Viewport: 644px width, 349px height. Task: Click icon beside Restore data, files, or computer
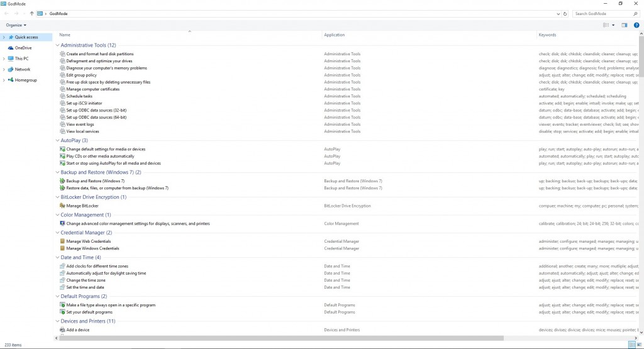tap(62, 188)
